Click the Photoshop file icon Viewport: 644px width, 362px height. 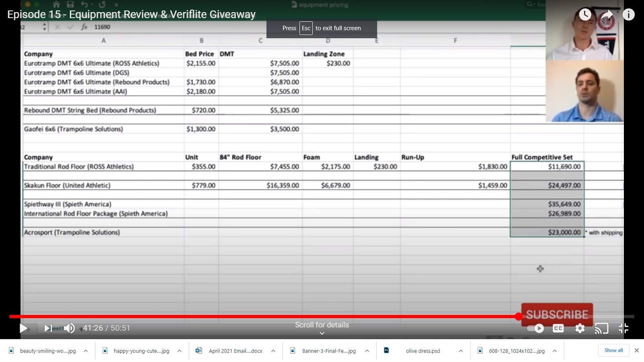pos(386,350)
